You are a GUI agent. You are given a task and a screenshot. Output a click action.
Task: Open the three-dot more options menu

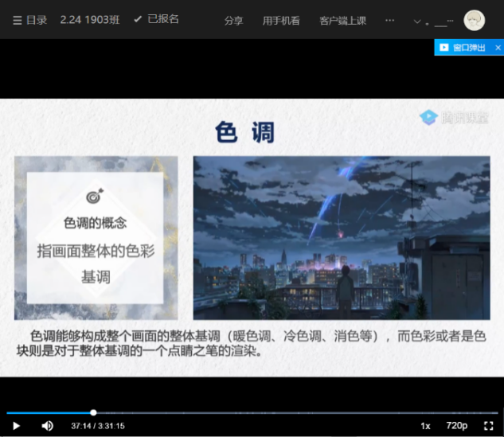[389, 19]
